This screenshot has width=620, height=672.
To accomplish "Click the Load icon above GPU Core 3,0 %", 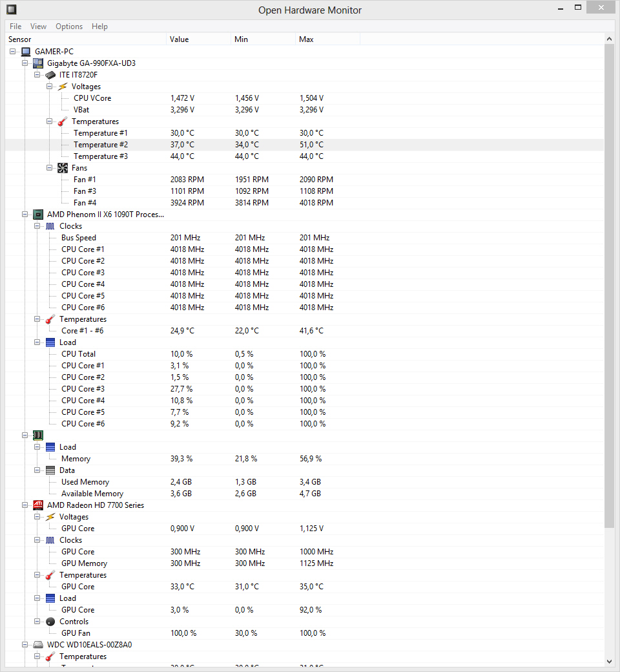I will [x=50, y=598].
